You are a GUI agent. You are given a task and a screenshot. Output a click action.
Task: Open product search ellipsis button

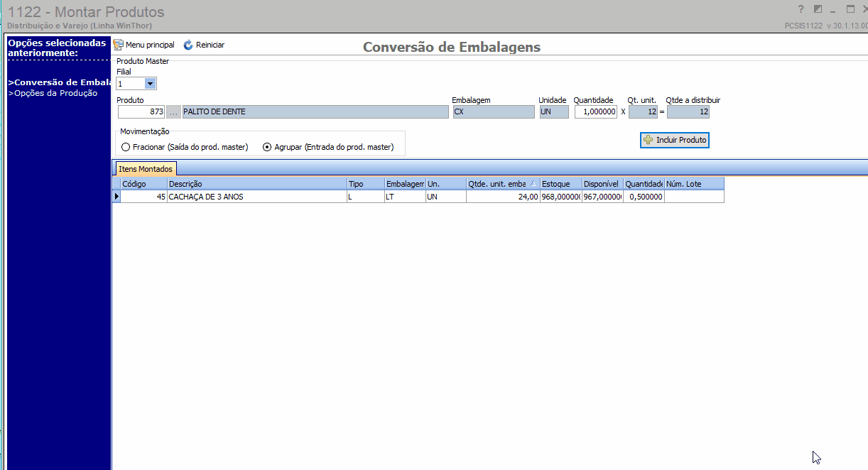coord(174,111)
